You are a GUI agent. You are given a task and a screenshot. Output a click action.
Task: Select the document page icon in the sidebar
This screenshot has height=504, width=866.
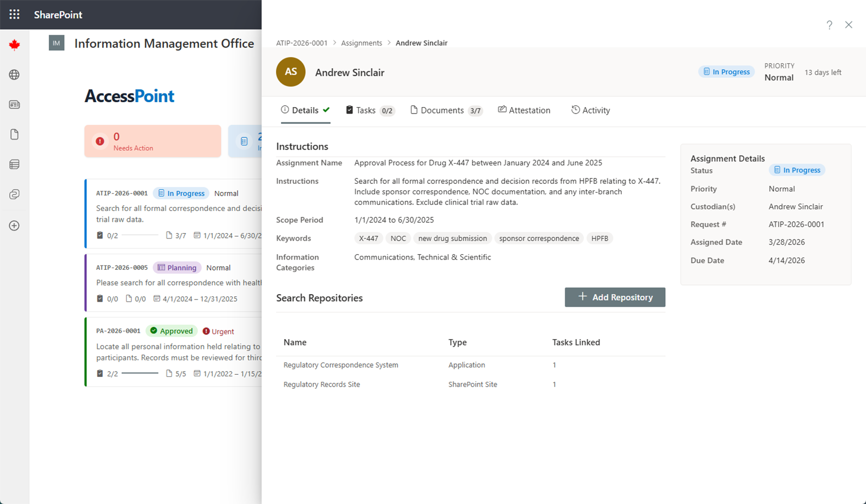pyautogui.click(x=14, y=134)
